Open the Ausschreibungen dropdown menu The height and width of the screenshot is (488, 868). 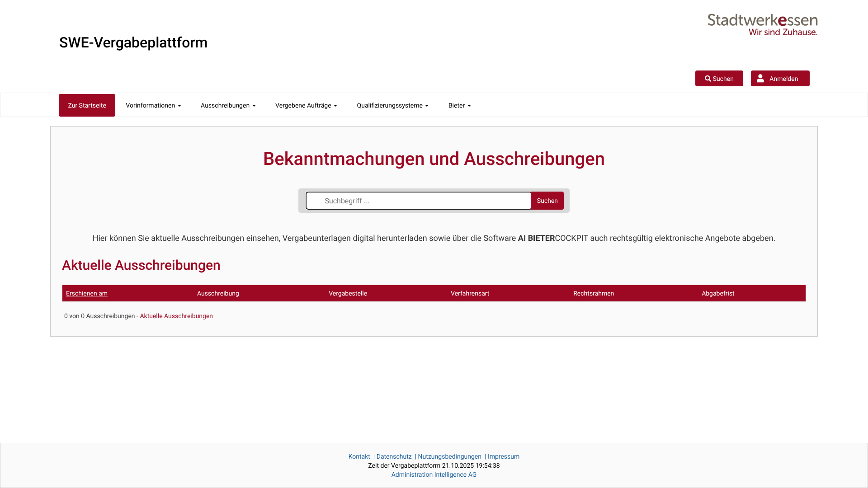pyautogui.click(x=228, y=105)
